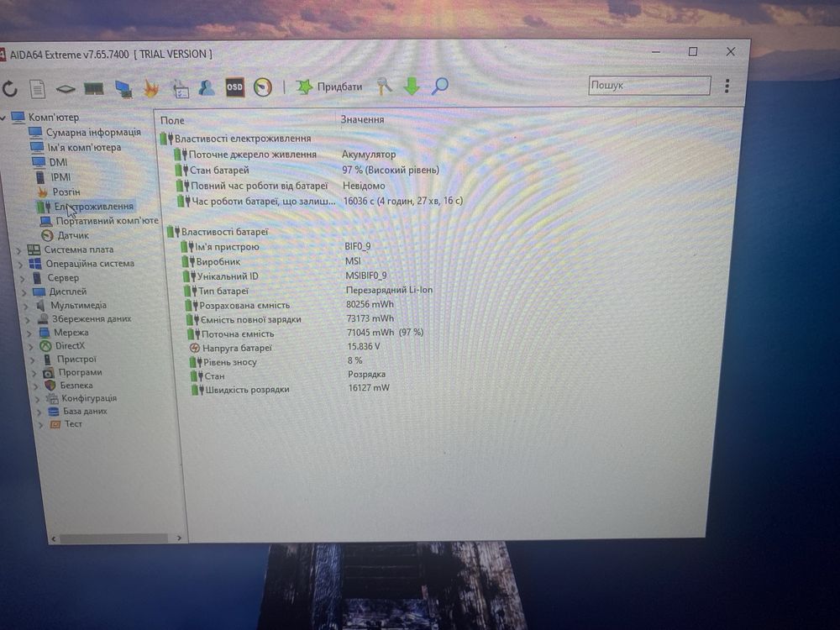Image resolution: width=840 pixels, height=630 pixels.
Task: Expand the Збереження даних node
Action: click(28, 320)
